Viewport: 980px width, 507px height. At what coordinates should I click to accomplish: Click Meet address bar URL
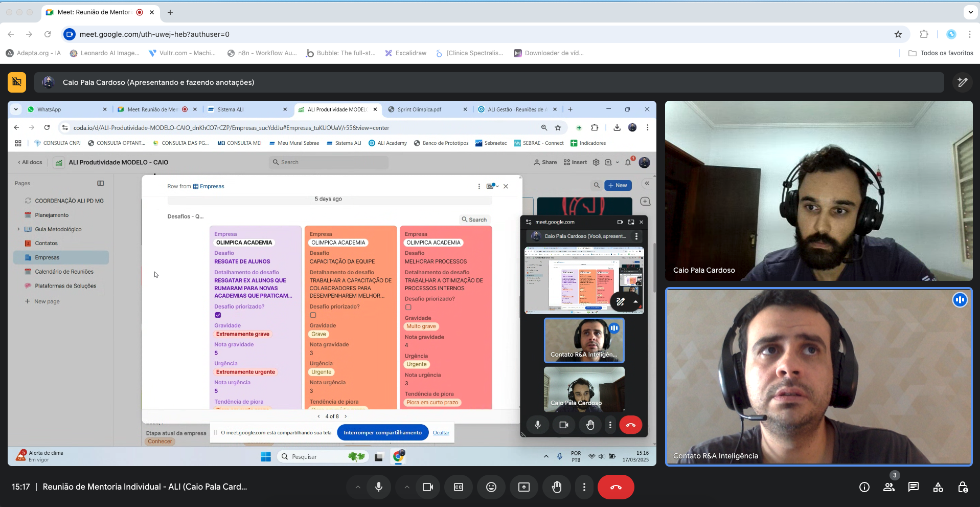pyautogui.click(x=154, y=34)
